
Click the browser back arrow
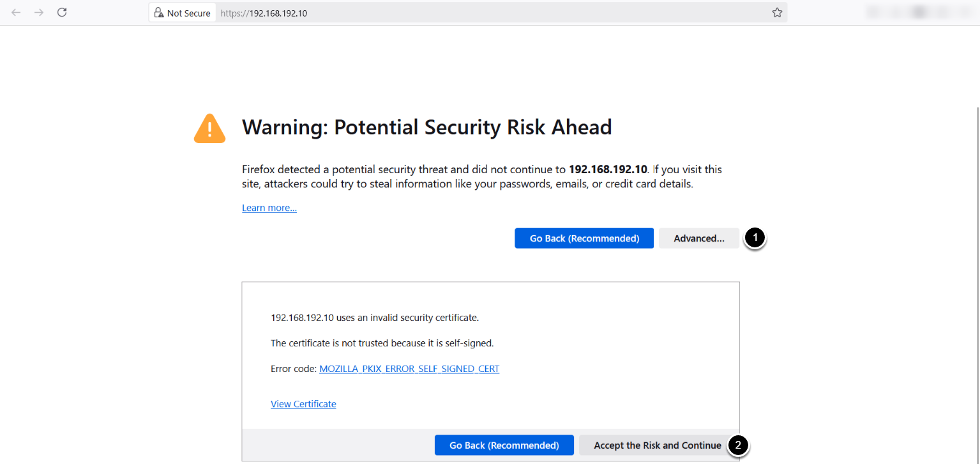pos(16,13)
